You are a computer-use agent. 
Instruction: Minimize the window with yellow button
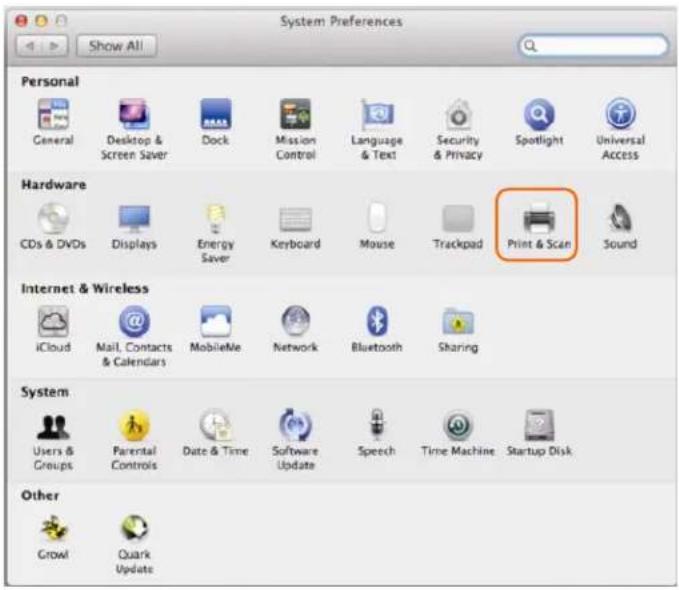pyautogui.click(x=42, y=20)
